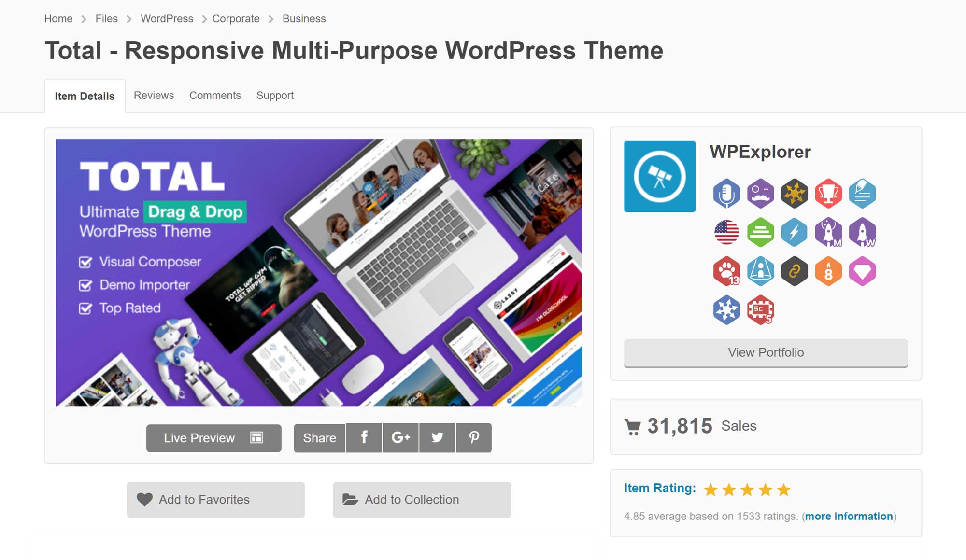Add item to Favorites
966x560 pixels.
coord(216,500)
